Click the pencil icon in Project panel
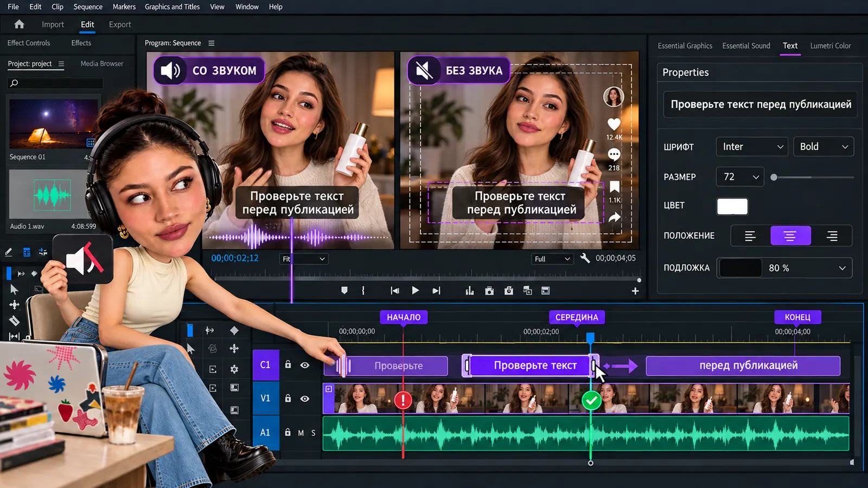Viewport: 868px width, 488px height. [9, 252]
